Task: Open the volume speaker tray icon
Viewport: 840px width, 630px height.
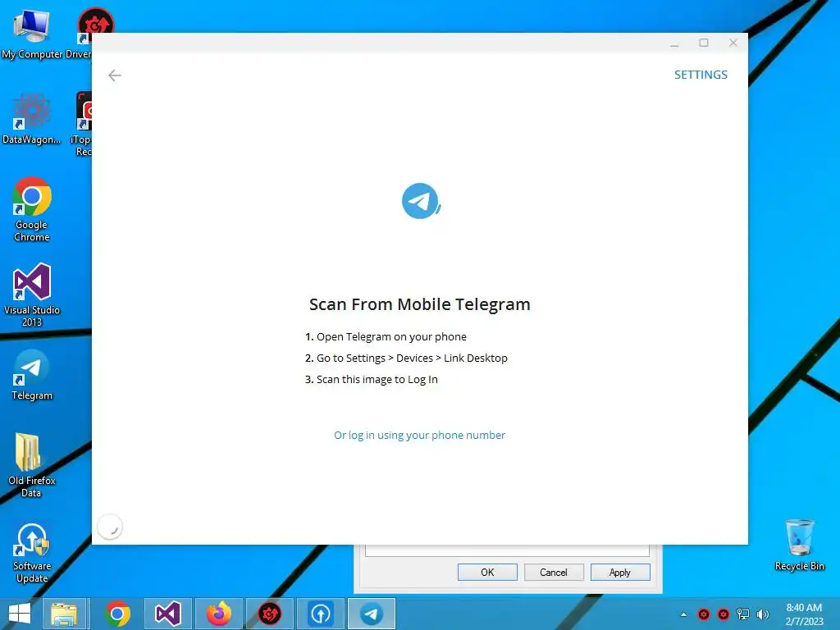Action: (763, 614)
